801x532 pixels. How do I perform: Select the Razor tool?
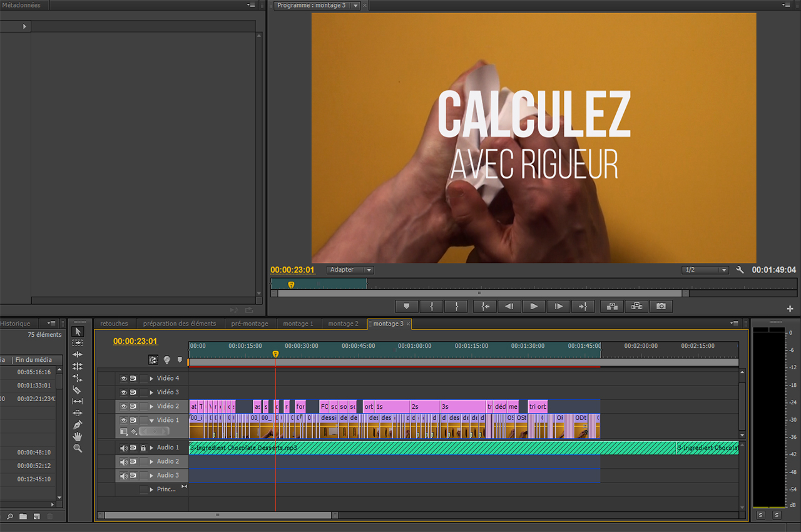point(78,390)
